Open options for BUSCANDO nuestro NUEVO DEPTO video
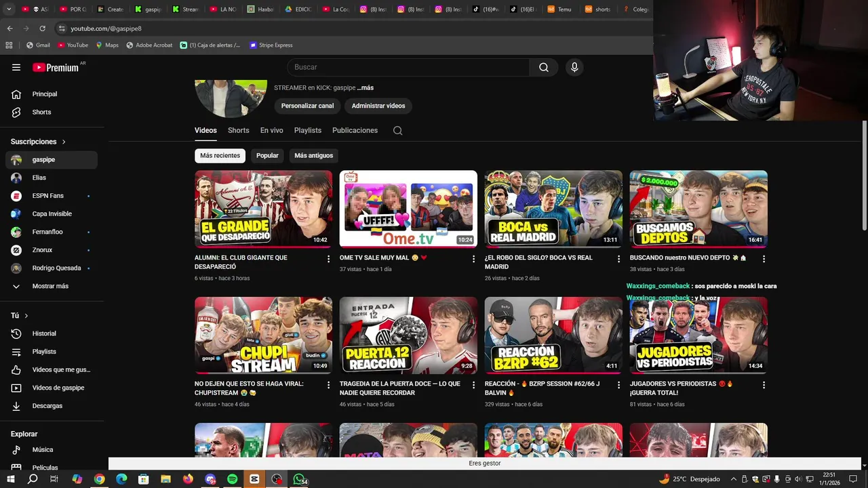This screenshot has height=488, width=868. click(764, 259)
